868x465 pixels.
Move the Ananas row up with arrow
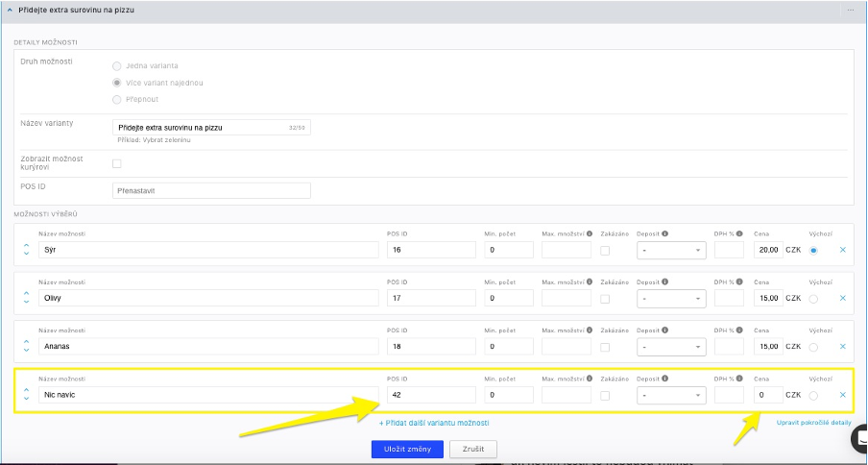coord(26,342)
